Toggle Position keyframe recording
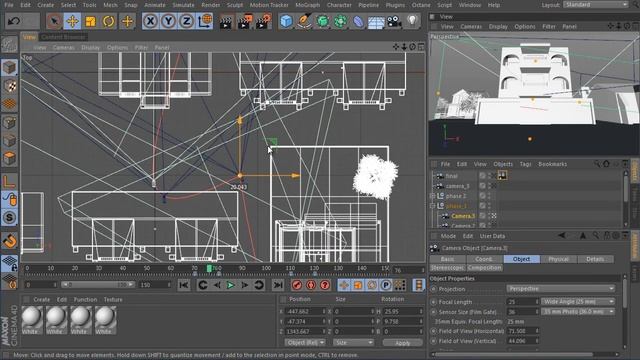The width and height of the screenshot is (640, 360). coord(344,285)
